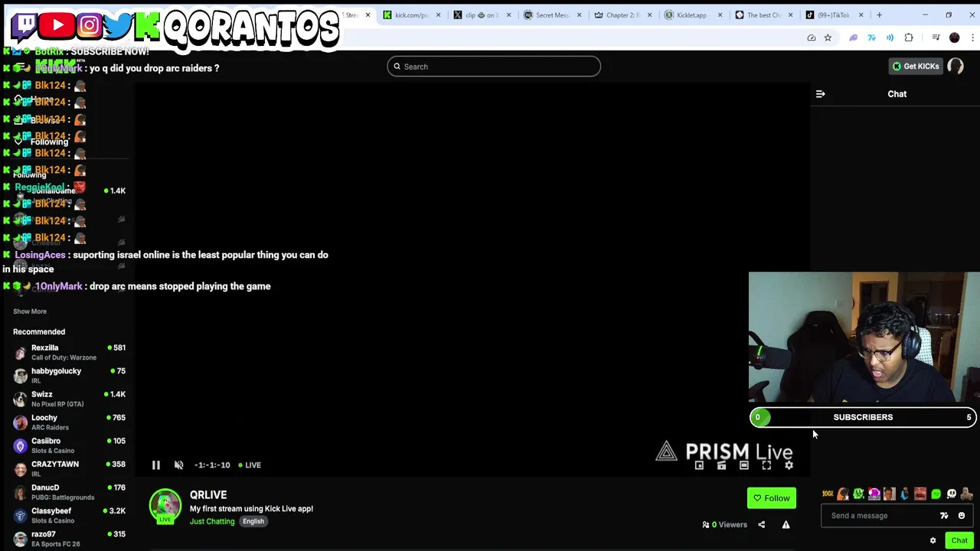Viewport: 980px width, 551px height.
Task: Open the video player settings gear
Action: pos(789,465)
